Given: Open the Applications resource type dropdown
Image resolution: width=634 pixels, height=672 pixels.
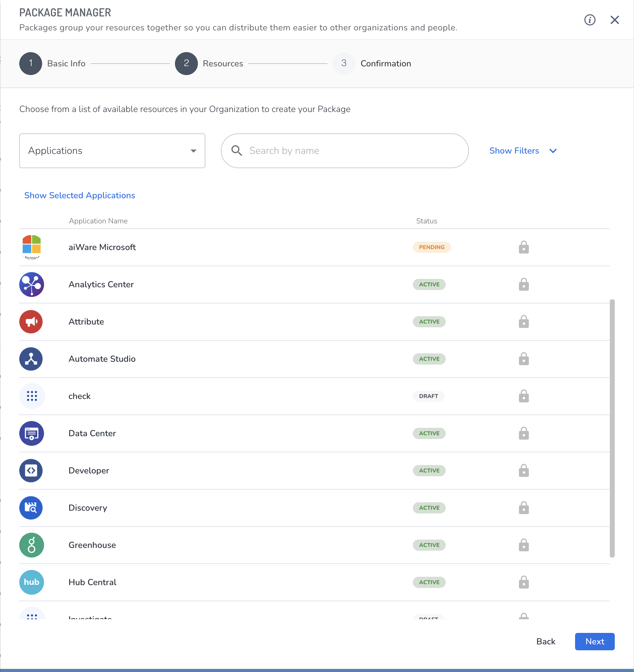Looking at the screenshot, I should [x=112, y=151].
